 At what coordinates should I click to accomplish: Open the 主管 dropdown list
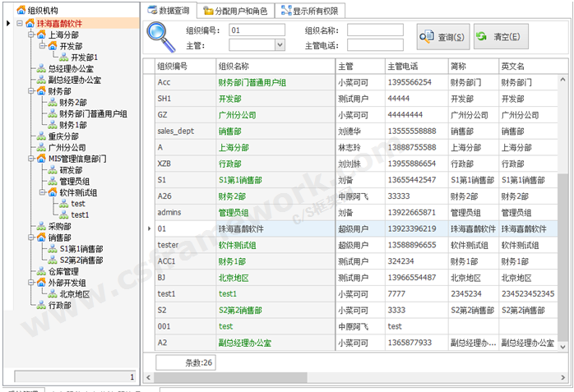click(280, 45)
